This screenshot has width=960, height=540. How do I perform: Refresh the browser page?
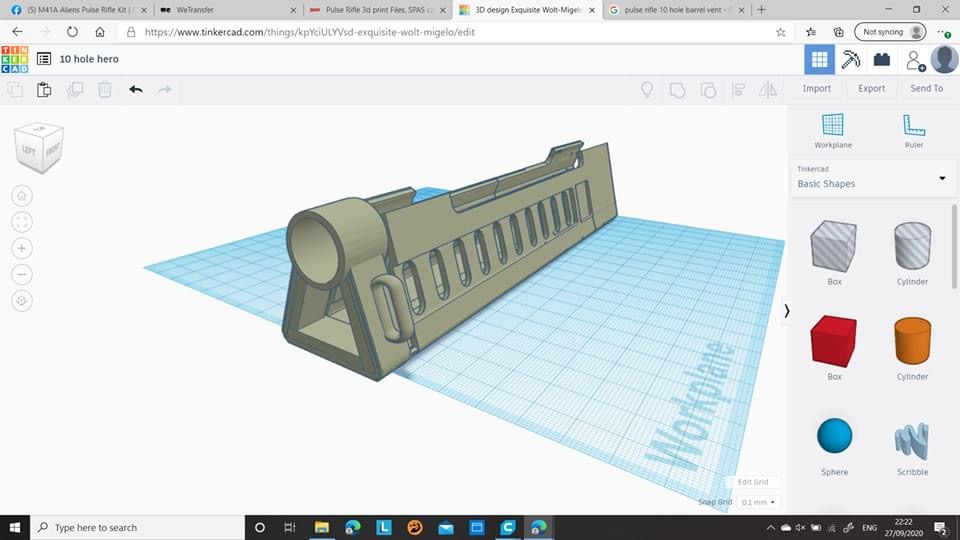[x=72, y=32]
